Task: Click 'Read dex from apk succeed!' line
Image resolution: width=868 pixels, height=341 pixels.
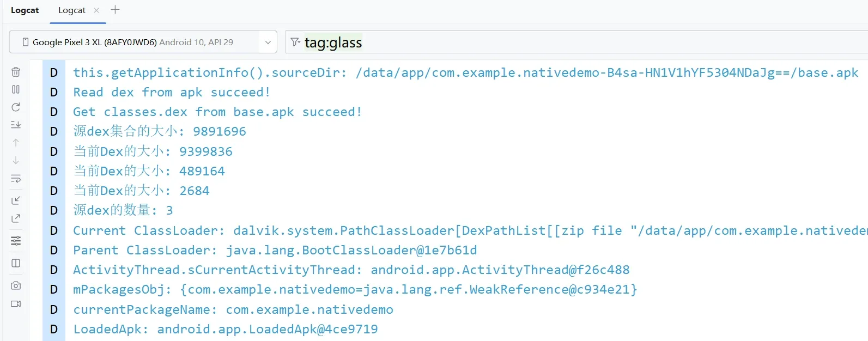Action: 172,92
